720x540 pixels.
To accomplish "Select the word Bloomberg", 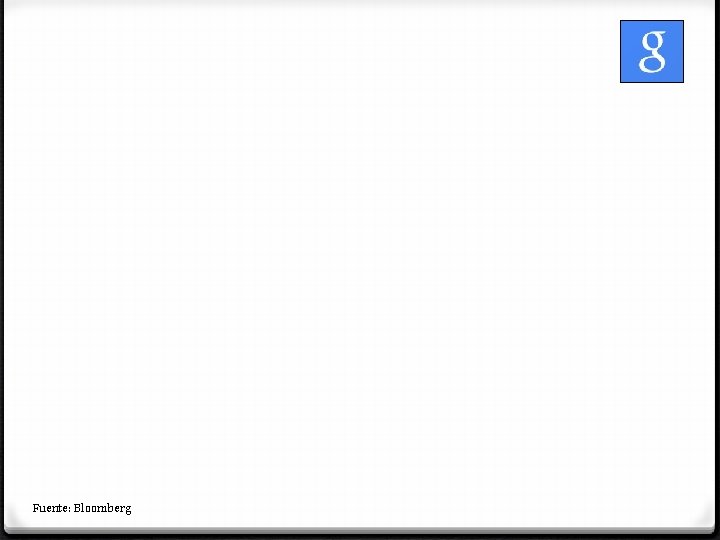I will 102,508.
